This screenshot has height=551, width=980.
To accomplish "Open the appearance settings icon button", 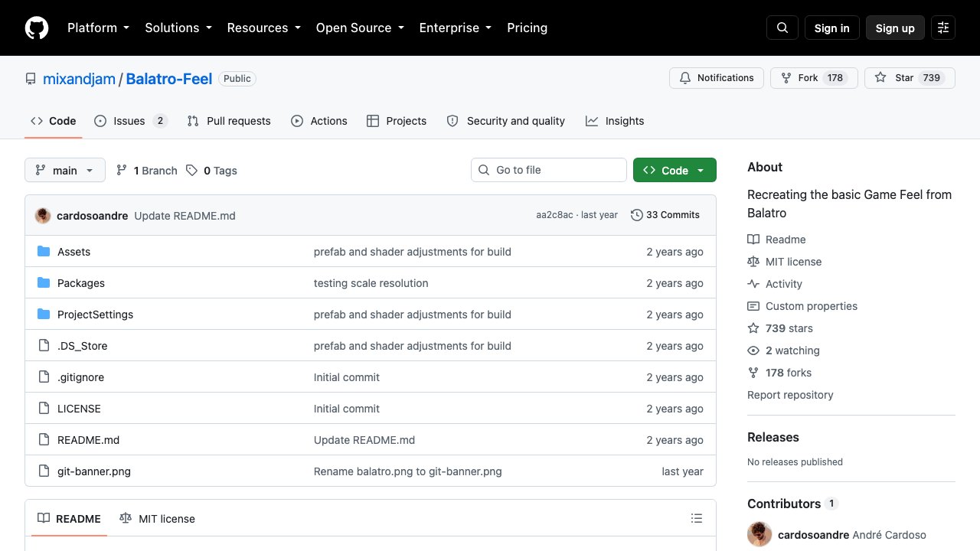I will [943, 28].
